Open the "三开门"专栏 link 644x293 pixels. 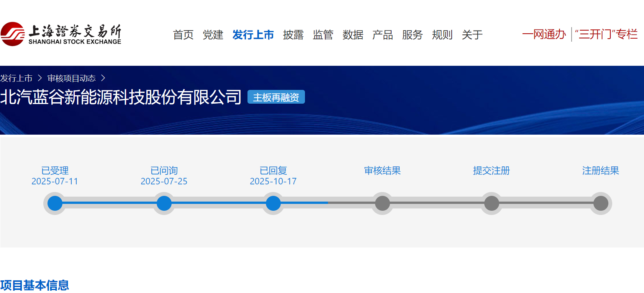click(x=606, y=34)
